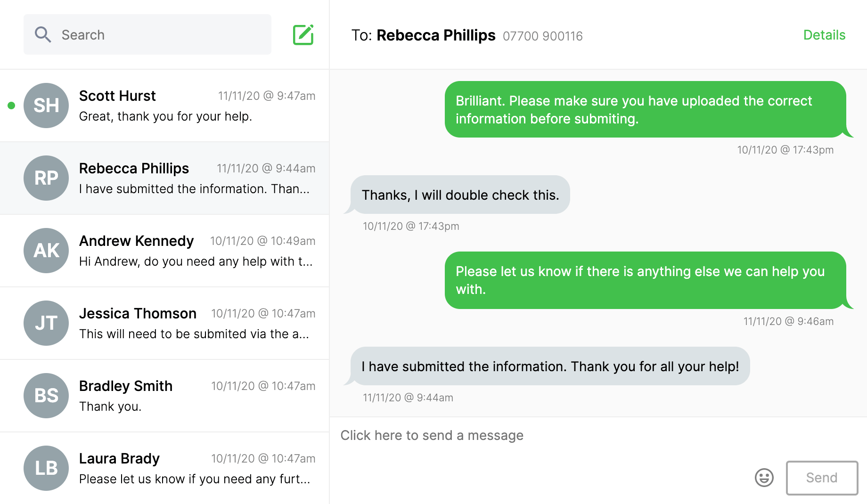Open the emoji picker
The width and height of the screenshot is (867, 504).
tap(764, 478)
